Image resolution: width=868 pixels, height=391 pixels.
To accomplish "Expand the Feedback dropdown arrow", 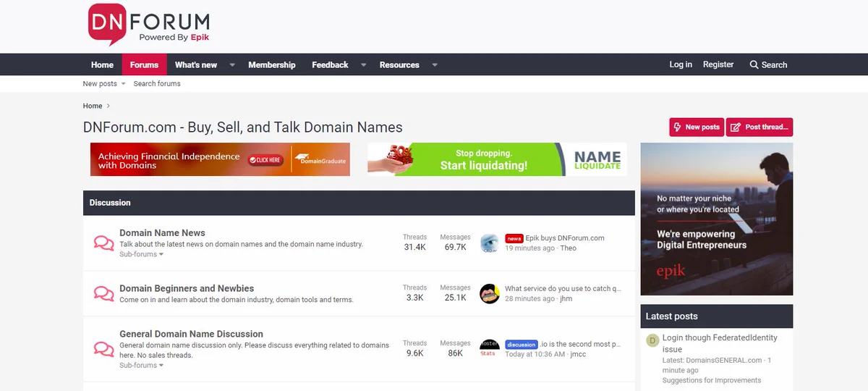I will tap(364, 64).
